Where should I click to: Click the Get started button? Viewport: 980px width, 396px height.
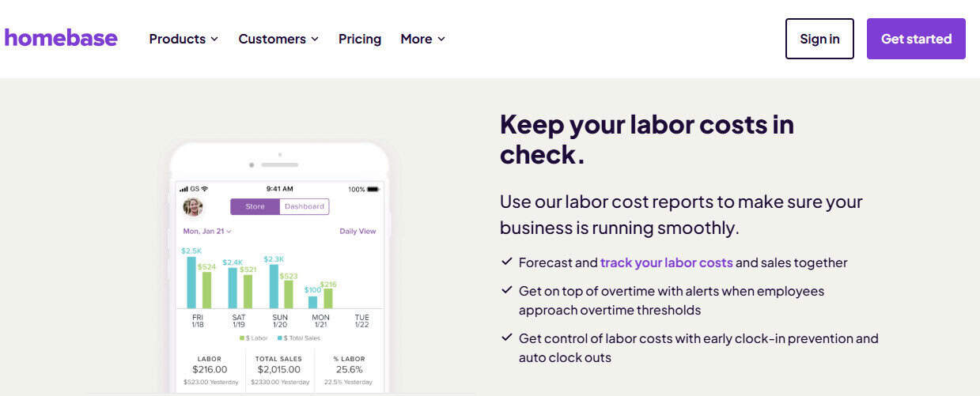[x=916, y=39]
